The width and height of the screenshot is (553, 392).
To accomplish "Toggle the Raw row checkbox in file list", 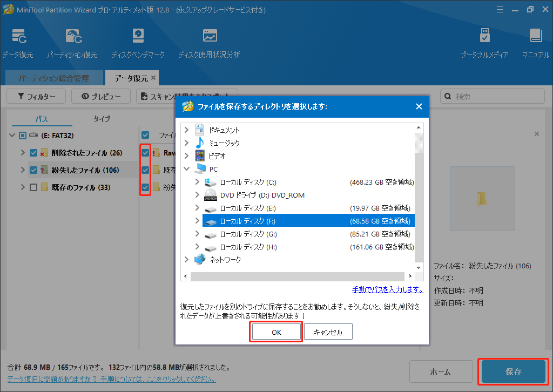I will 145,153.
